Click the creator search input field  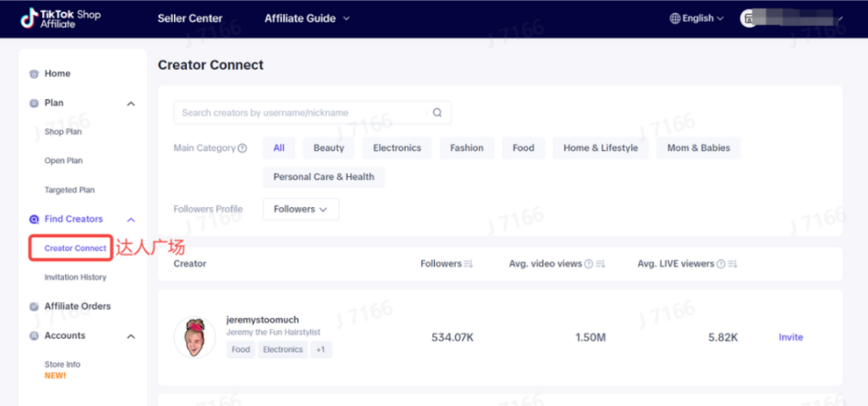coord(300,113)
